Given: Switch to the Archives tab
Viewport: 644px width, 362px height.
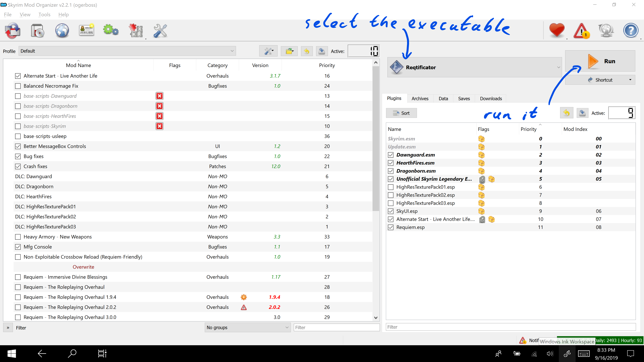Looking at the screenshot, I should 420,99.
